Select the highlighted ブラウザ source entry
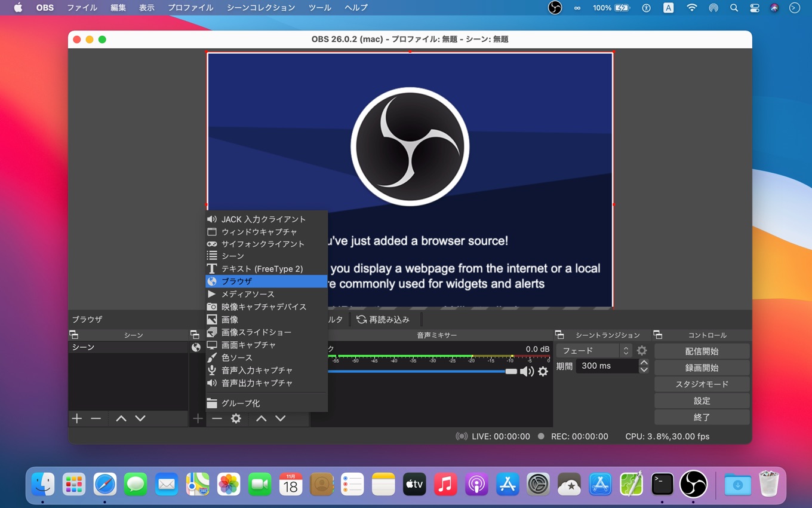 pyautogui.click(x=266, y=281)
